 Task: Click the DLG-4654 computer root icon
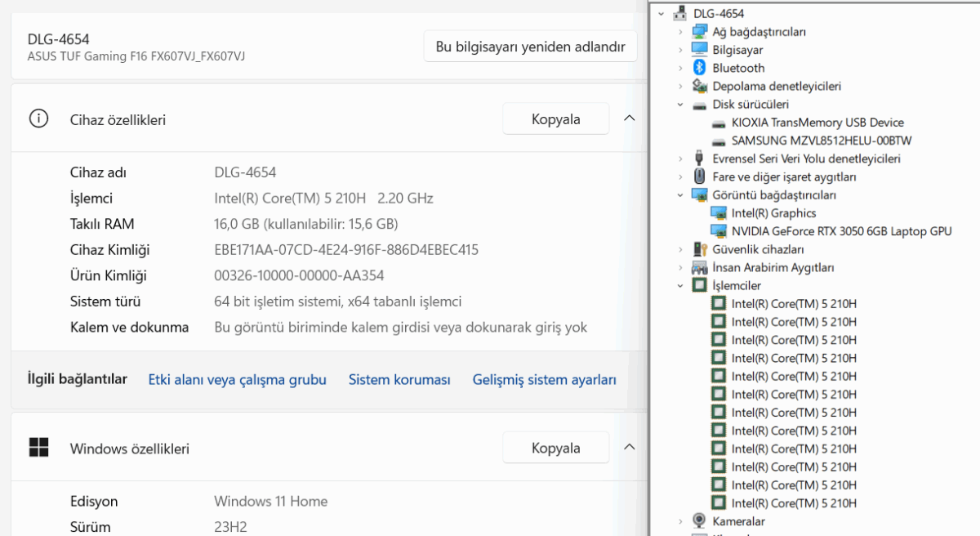point(679,13)
